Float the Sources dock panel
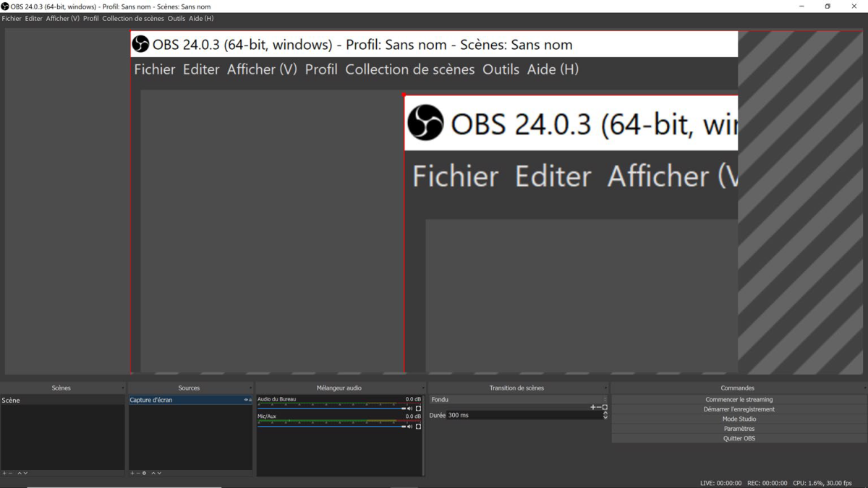This screenshot has height=488, width=868. 250,388
